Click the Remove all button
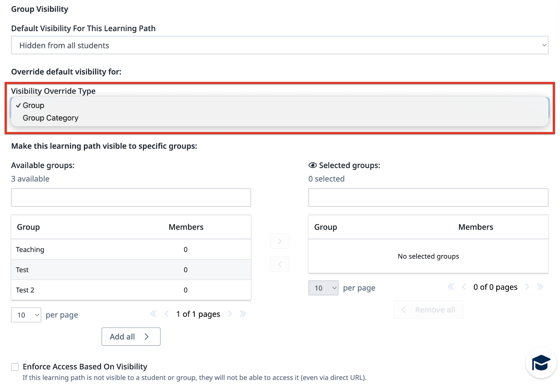 pyautogui.click(x=428, y=309)
